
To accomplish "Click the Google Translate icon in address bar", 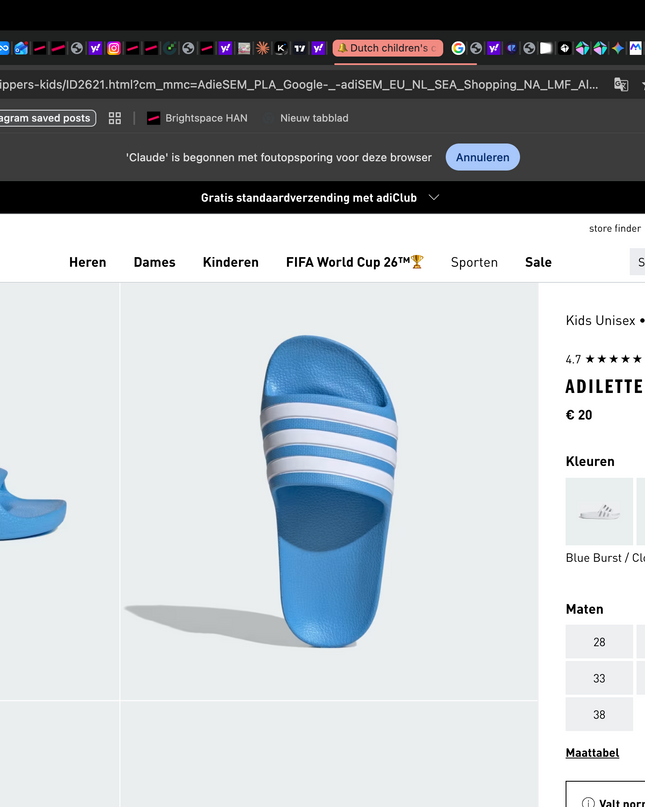I will (621, 84).
